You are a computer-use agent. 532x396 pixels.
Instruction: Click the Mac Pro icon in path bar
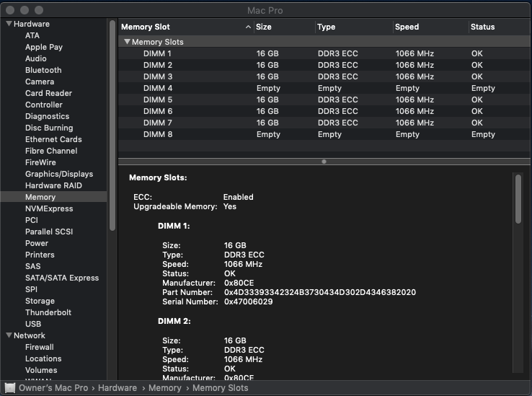coord(10,388)
